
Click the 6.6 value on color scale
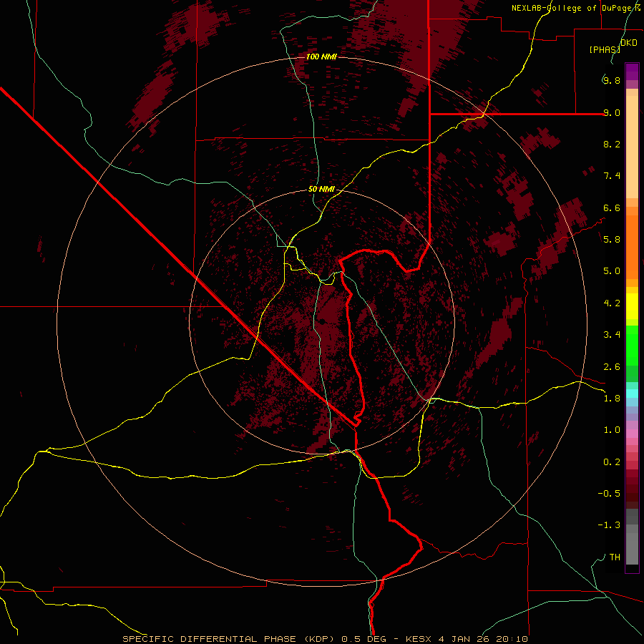(611, 208)
